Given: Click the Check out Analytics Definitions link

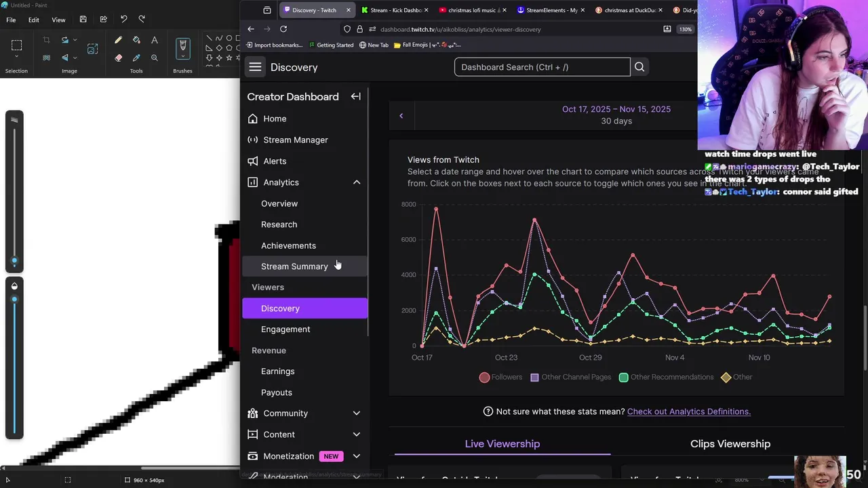Looking at the screenshot, I should click(689, 411).
